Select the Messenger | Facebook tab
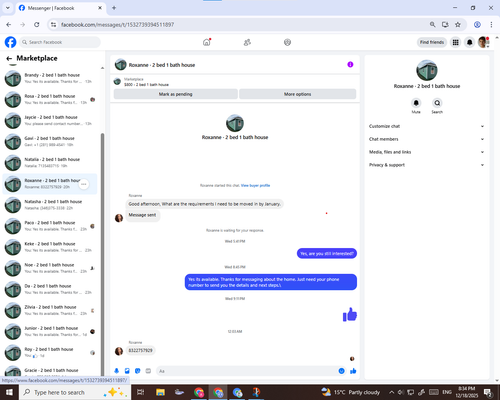This screenshot has height=400, width=500. click(61, 8)
